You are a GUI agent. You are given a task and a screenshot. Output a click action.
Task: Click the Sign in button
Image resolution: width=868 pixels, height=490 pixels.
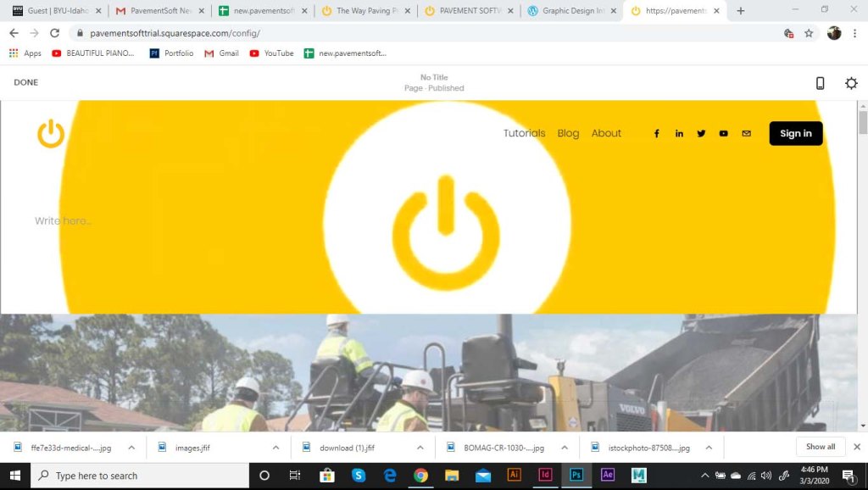pyautogui.click(x=795, y=133)
